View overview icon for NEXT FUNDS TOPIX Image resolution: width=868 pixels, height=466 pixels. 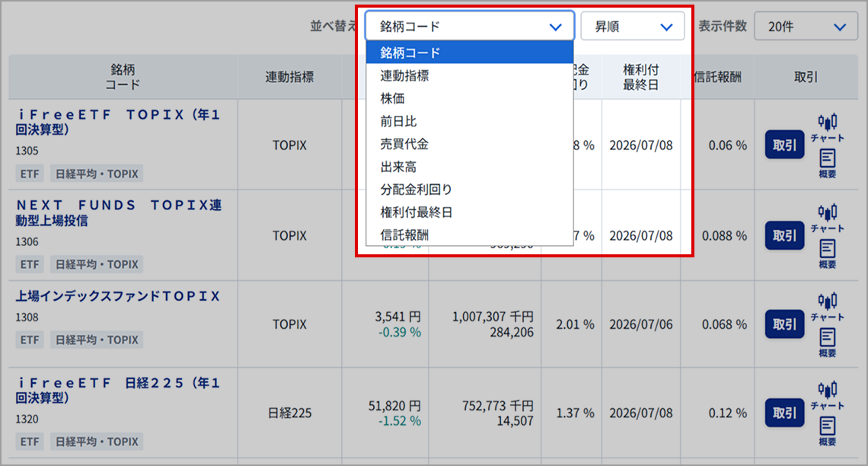(x=827, y=254)
